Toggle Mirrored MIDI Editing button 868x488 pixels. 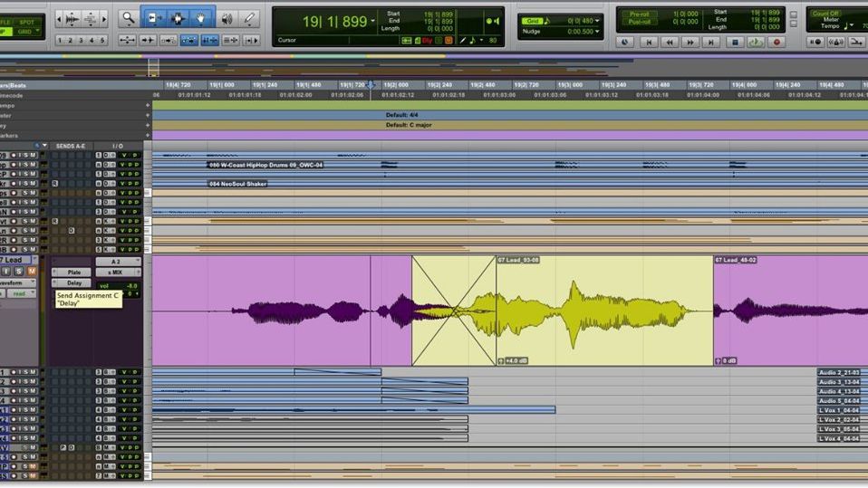coord(169,40)
